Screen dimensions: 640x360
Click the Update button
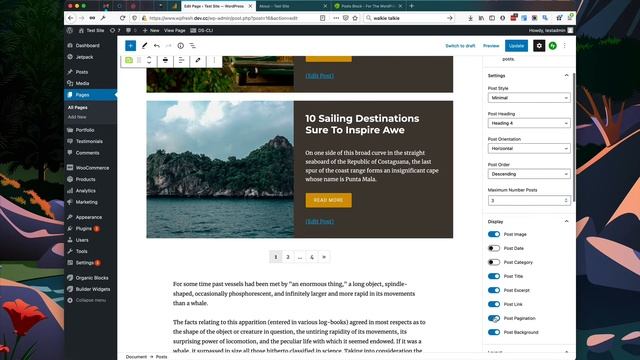[x=516, y=46]
